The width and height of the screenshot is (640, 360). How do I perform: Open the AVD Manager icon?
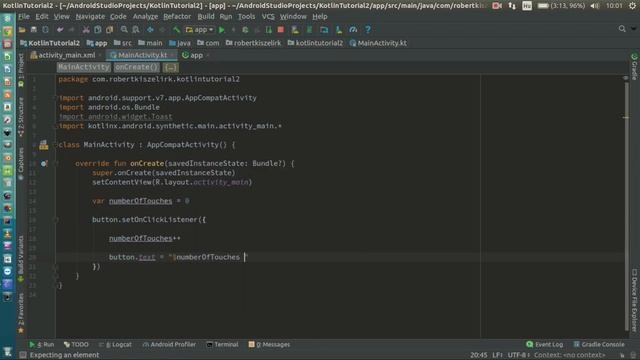(x=295, y=30)
